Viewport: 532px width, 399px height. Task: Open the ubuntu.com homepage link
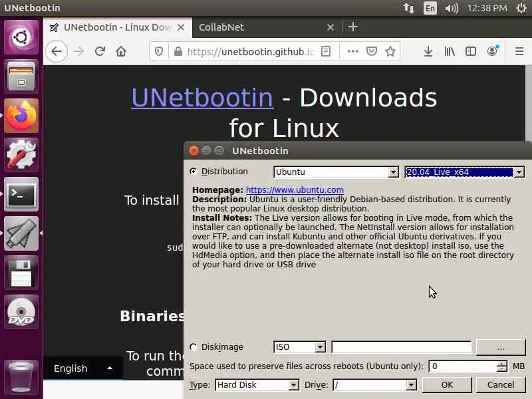(295, 190)
